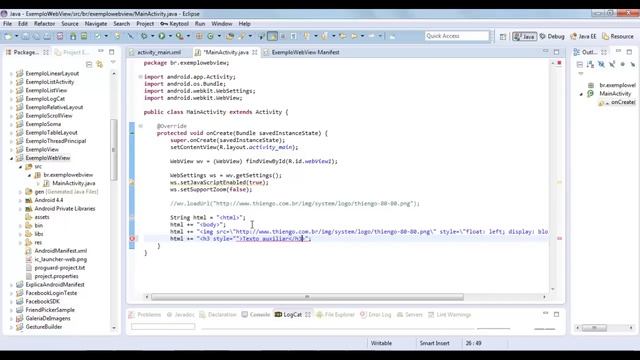
Task: Collapse the ExemploWebView project node
Action: (x=11, y=158)
